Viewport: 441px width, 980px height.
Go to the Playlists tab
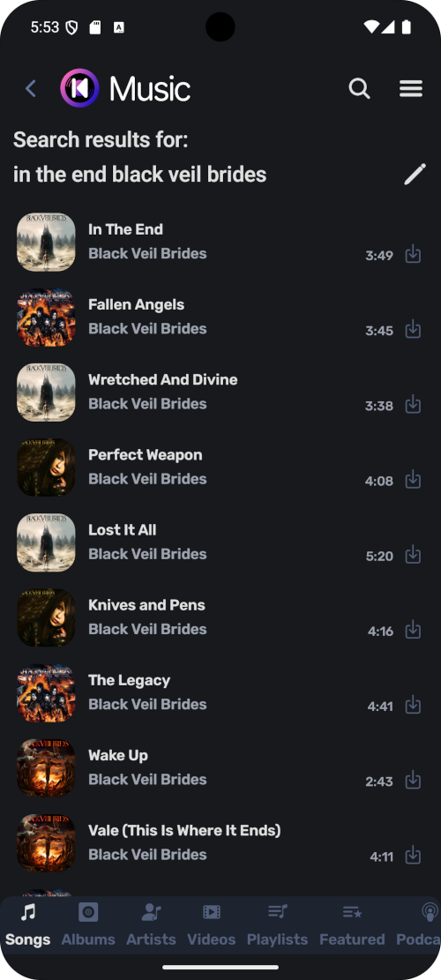pos(277,925)
